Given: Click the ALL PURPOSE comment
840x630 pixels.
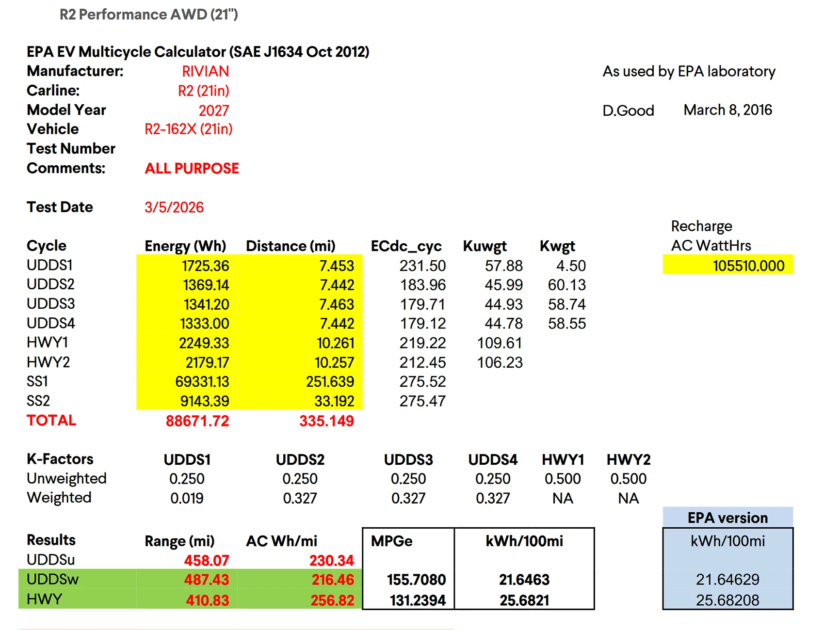Looking at the screenshot, I should point(192,168).
